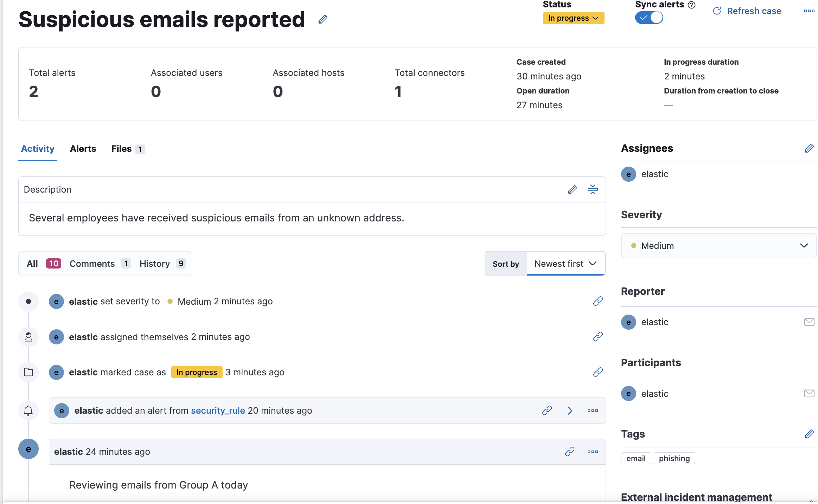Screen dimensions: 818x504
Task: Click the envelope icon beside Reporter elastic
Action: [x=809, y=322]
